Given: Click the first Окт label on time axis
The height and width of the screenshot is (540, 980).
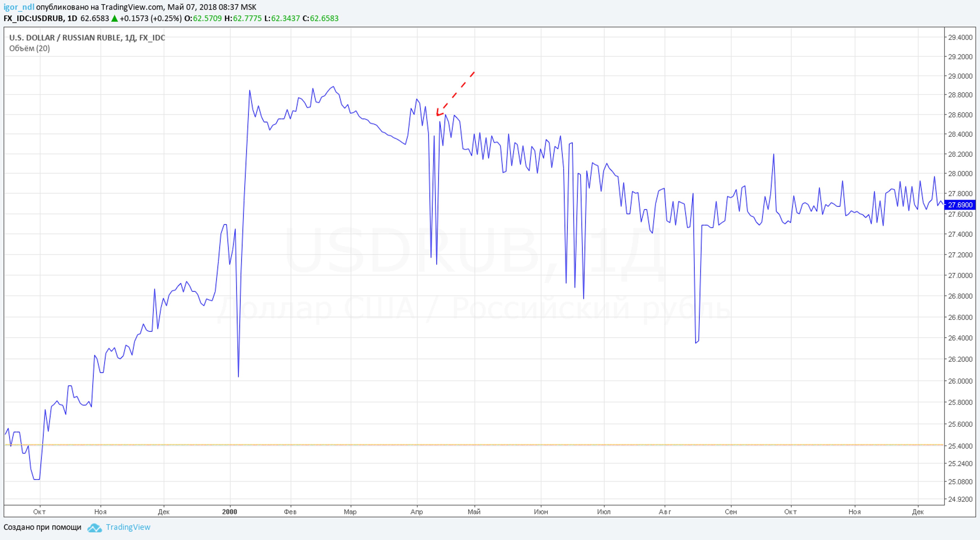Looking at the screenshot, I should pos(39,512).
